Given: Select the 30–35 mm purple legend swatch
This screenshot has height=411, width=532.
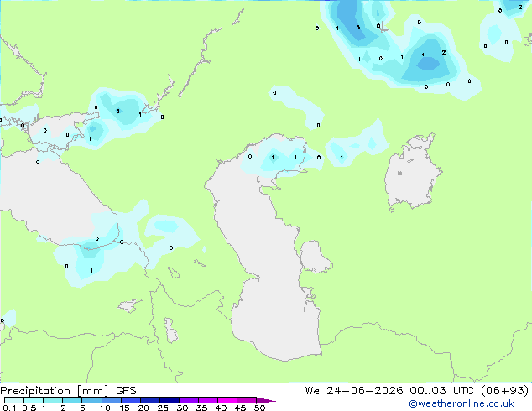Looking at the screenshot, I should pyautogui.click(x=189, y=400).
